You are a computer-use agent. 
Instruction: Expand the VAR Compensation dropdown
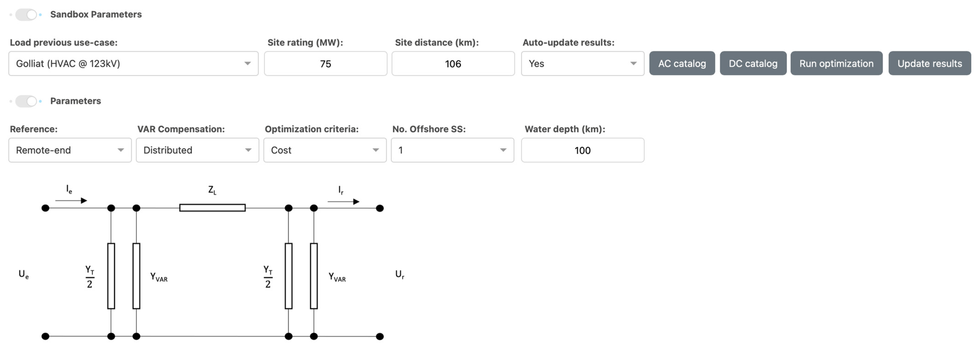click(197, 150)
